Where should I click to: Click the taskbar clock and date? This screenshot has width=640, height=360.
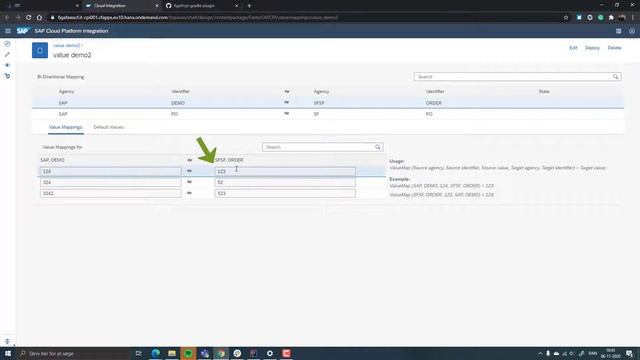point(610,353)
